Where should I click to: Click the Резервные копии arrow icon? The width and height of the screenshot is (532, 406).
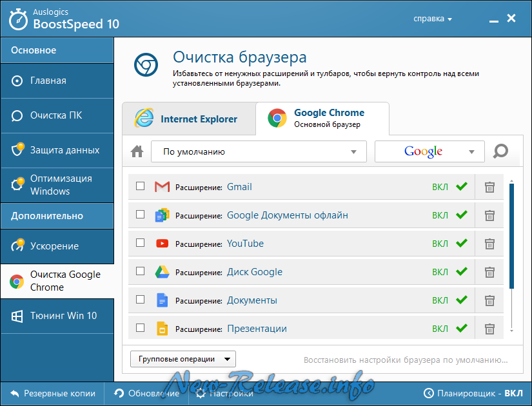coord(15,393)
